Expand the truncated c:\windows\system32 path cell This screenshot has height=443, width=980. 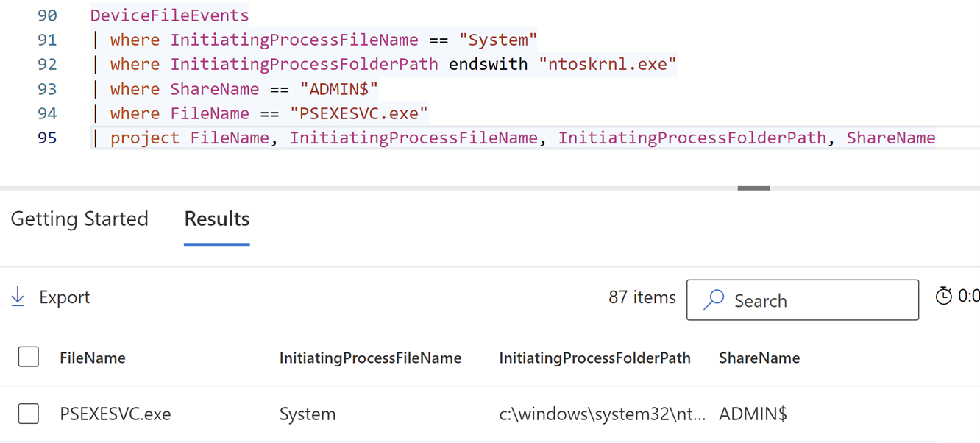602,414
